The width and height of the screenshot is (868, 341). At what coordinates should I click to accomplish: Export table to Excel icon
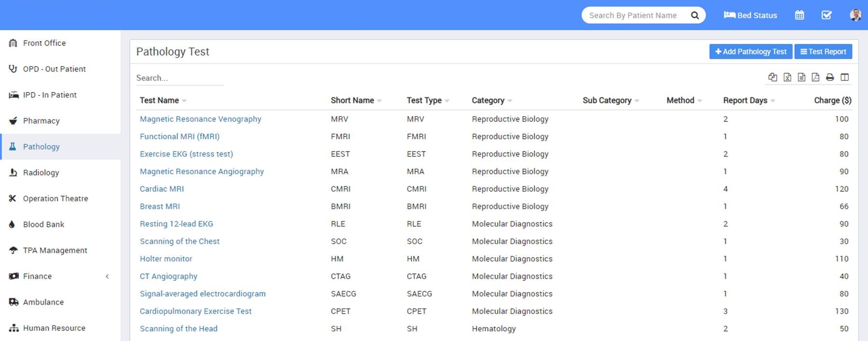point(787,77)
